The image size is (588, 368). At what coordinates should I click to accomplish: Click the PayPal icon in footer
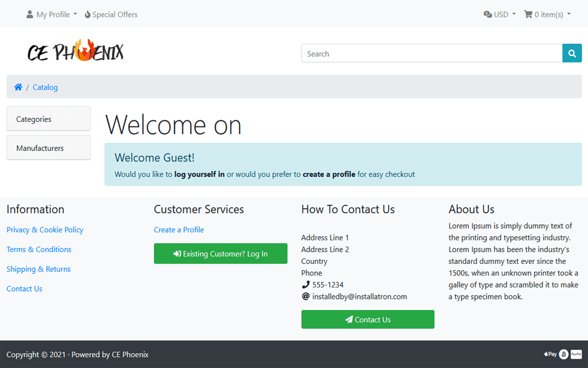[577, 354]
